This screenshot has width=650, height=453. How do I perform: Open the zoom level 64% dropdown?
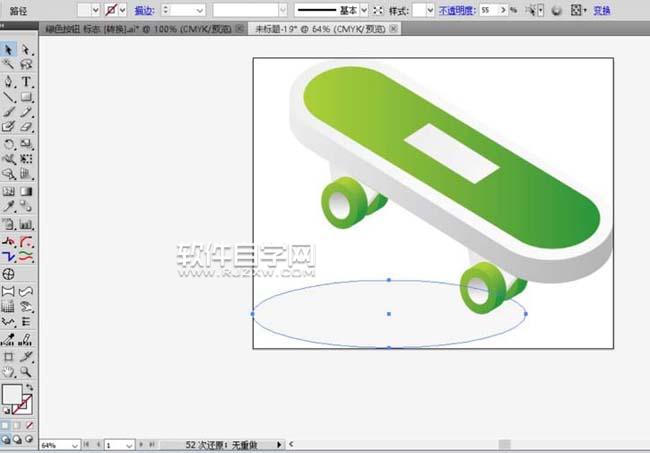click(75, 446)
